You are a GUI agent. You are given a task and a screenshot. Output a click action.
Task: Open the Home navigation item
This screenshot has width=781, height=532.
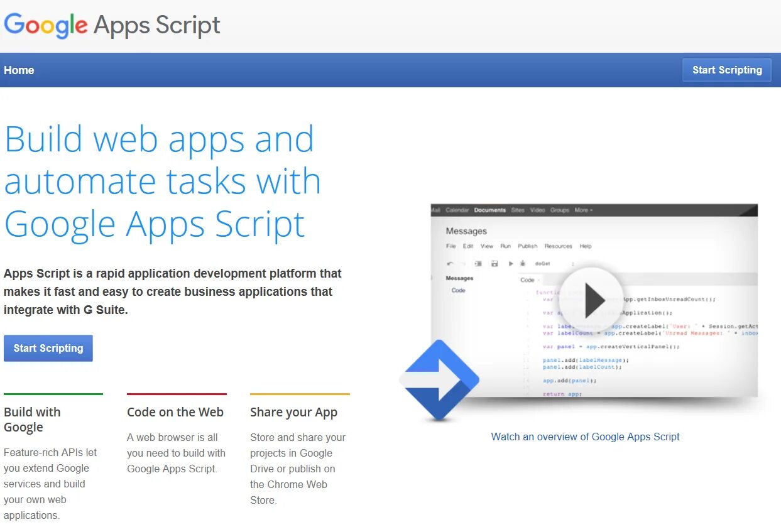tap(19, 70)
